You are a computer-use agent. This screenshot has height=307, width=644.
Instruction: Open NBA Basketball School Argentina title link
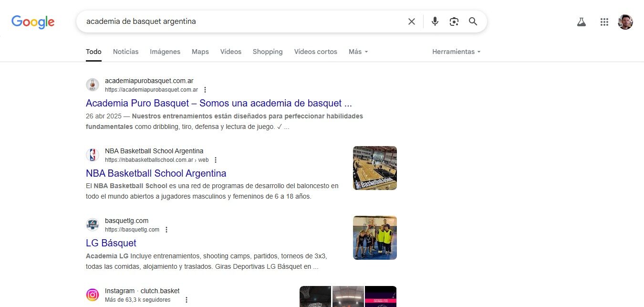pos(156,173)
